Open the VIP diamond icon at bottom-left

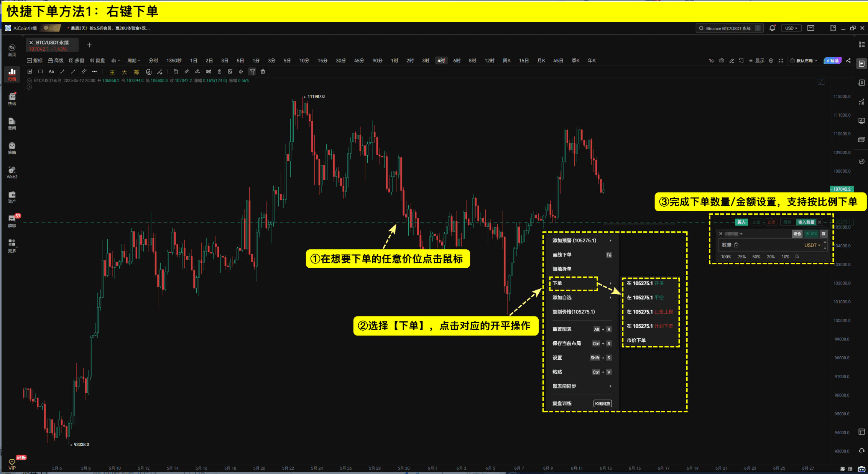(x=12, y=464)
